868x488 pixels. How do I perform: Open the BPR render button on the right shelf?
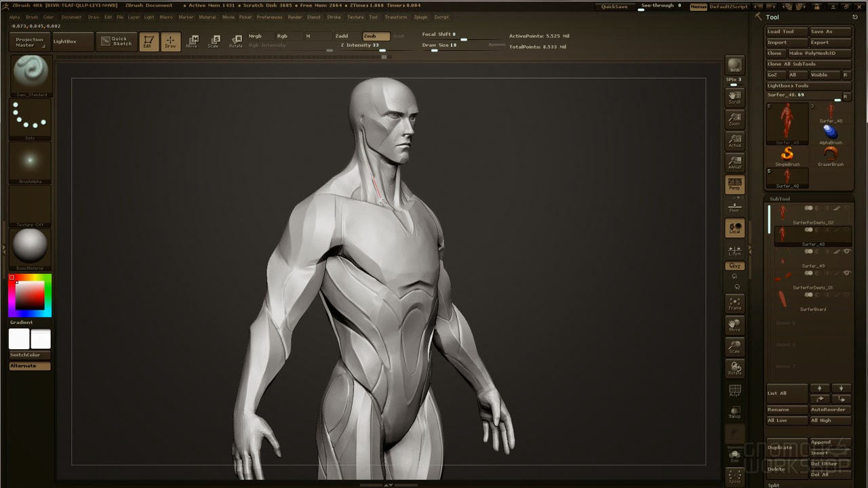click(x=735, y=66)
